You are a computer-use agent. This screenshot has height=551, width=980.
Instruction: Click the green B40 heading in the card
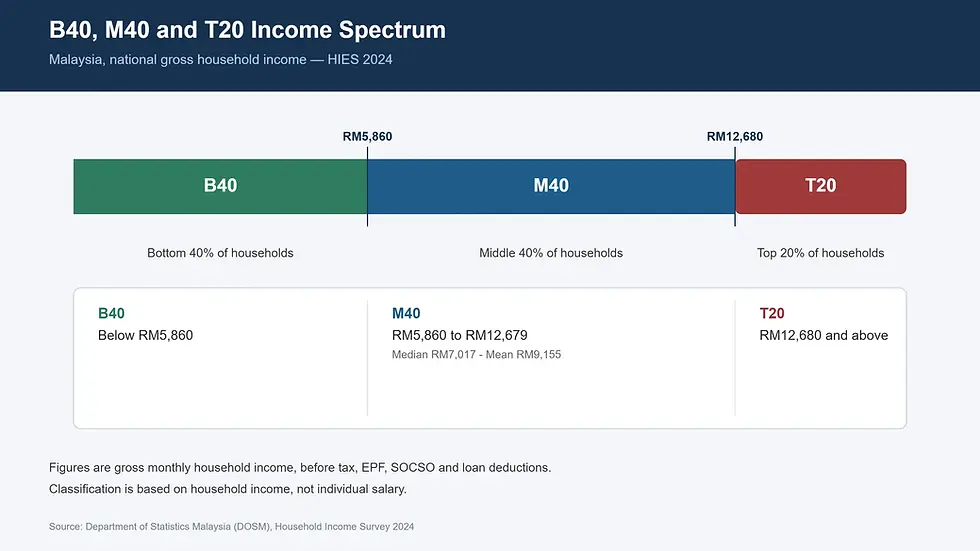click(111, 313)
